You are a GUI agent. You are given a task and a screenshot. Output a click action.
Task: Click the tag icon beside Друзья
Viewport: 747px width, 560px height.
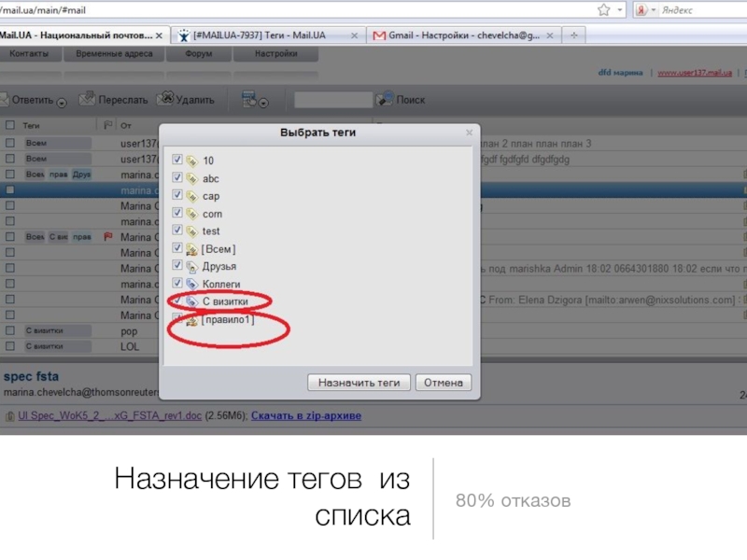pyautogui.click(x=191, y=267)
